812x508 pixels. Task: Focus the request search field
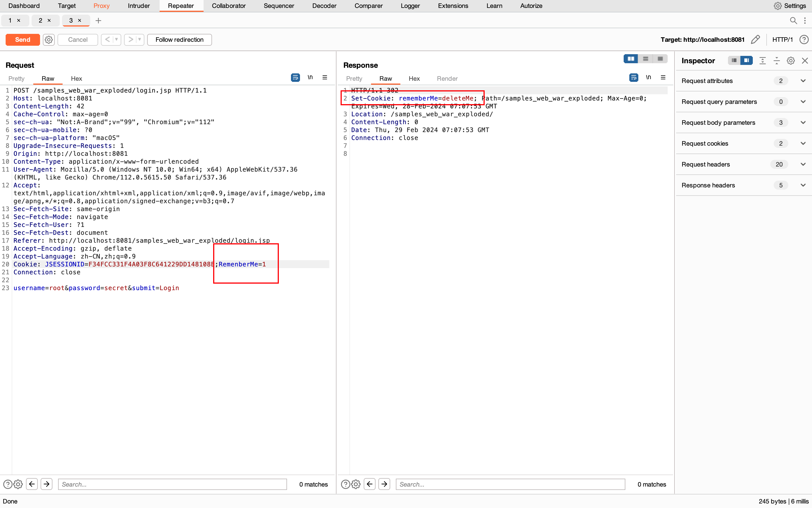click(x=173, y=484)
